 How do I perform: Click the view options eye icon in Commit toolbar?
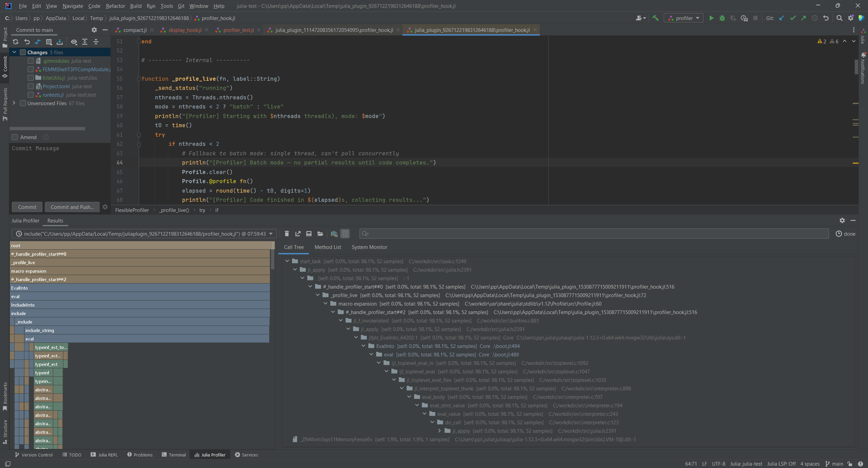74,42
